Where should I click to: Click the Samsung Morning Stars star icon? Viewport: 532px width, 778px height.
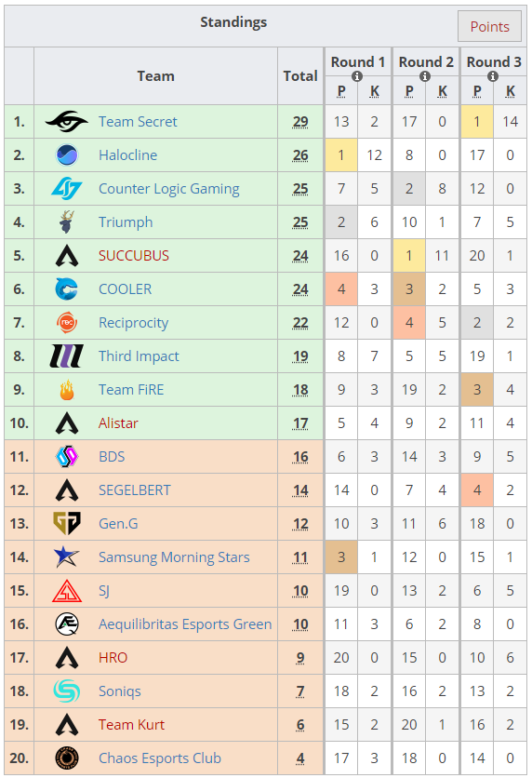coord(66,557)
